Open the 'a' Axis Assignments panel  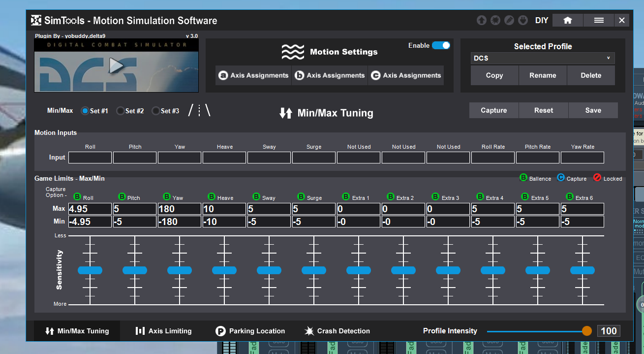click(x=253, y=75)
